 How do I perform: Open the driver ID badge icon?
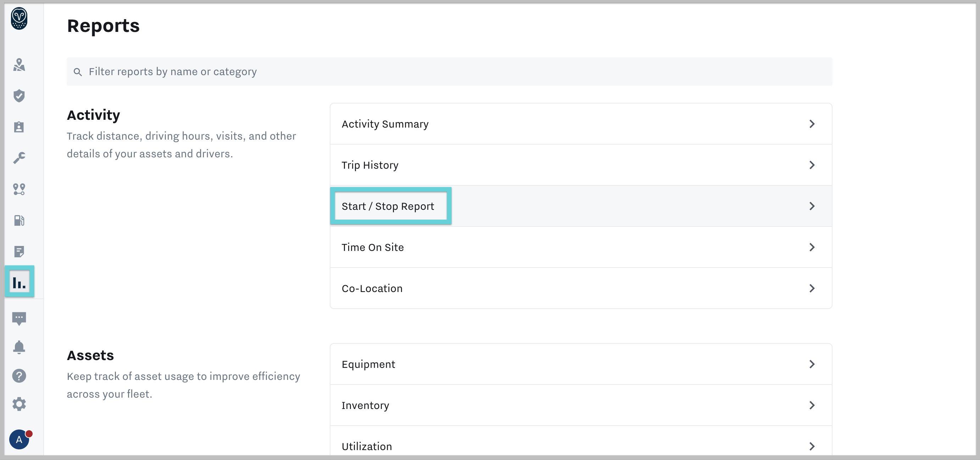20,127
